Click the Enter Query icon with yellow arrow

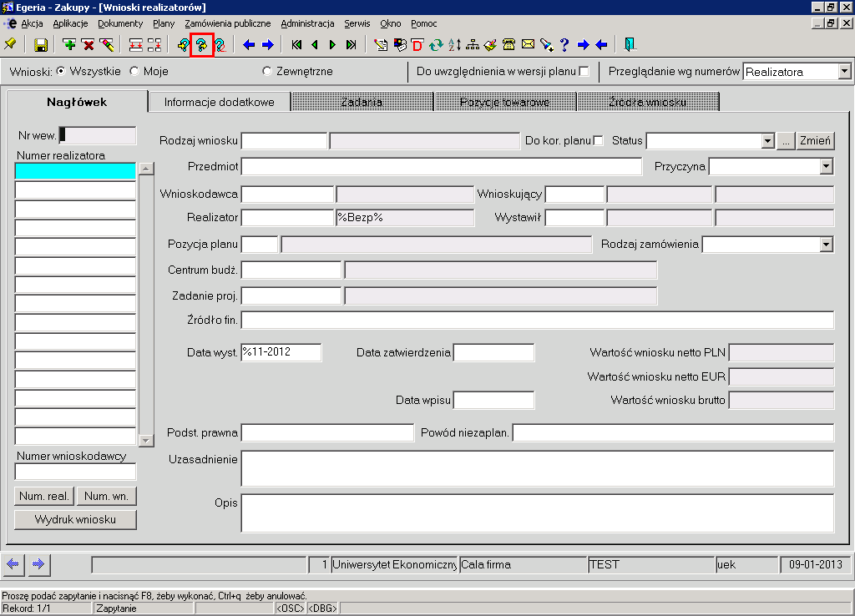point(183,45)
